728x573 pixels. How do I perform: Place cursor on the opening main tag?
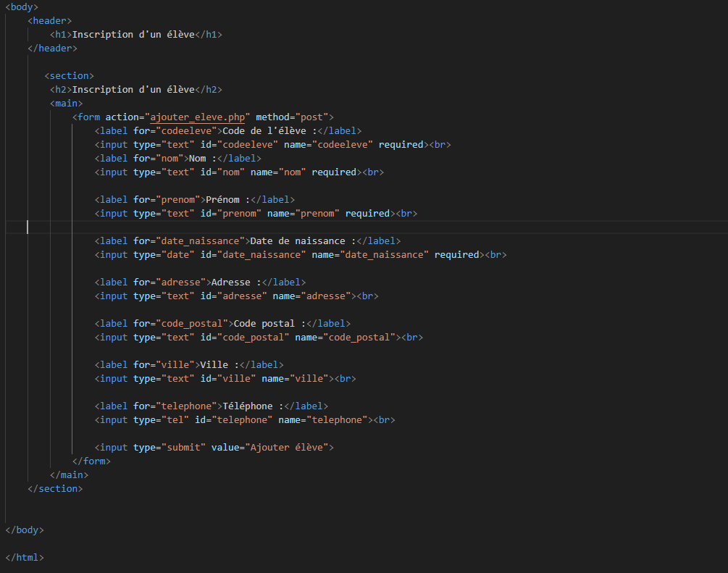(66, 104)
